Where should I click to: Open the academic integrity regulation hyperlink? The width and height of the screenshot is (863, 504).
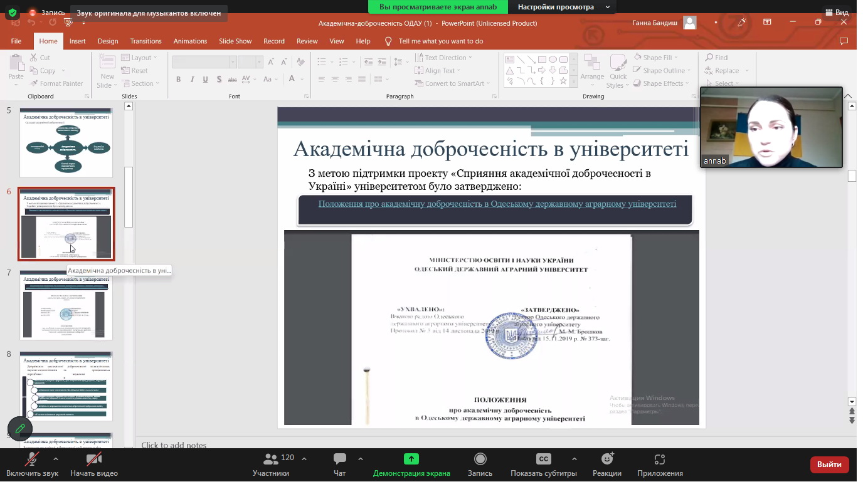pyautogui.click(x=497, y=204)
